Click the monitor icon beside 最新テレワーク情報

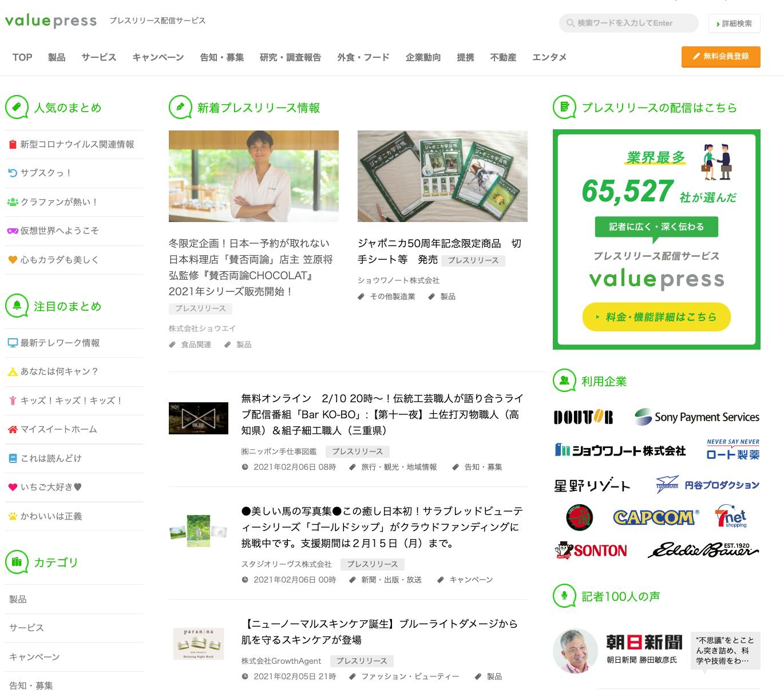pos(12,343)
